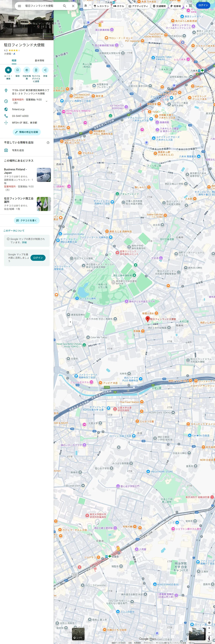Image resolution: width=215 pixels, height=644 pixels.
Task: Click phone number 03-5447-6000
Action: [x=20, y=116]
